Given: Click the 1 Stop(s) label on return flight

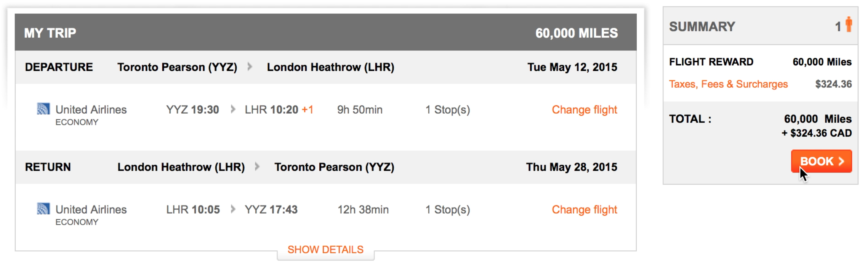Looking at the screenshot, I should point(448,210).
